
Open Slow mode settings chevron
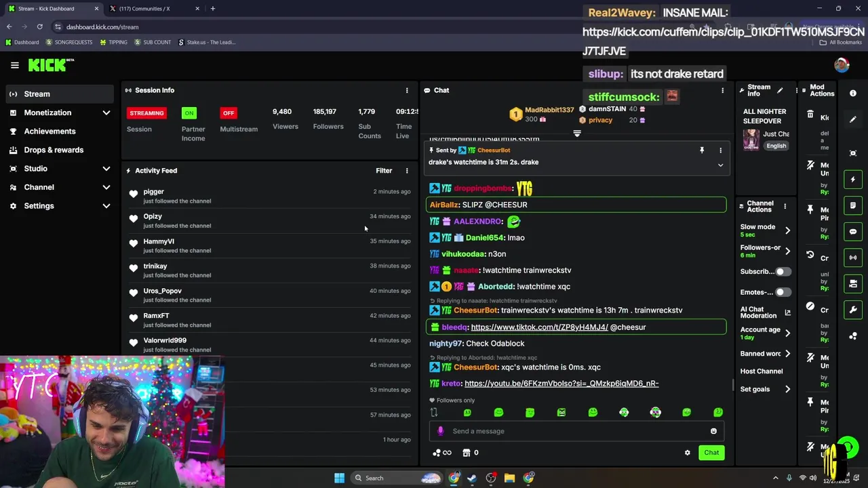coord(787,230)
